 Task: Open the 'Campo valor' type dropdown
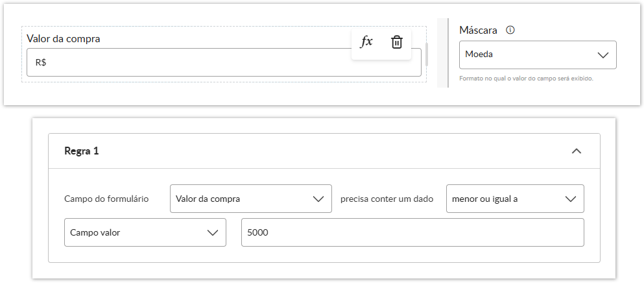click(145, 232)
